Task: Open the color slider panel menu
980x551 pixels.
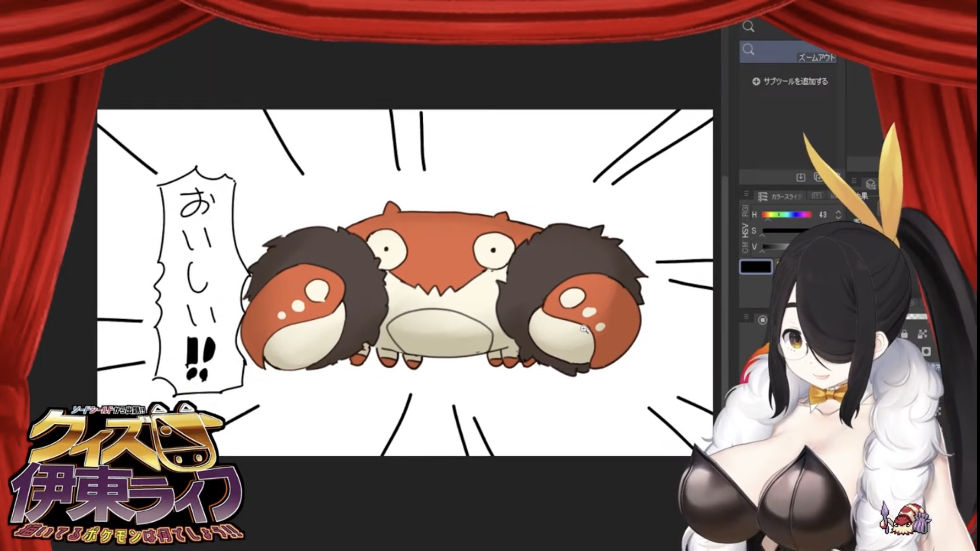Action: [746, 194]
